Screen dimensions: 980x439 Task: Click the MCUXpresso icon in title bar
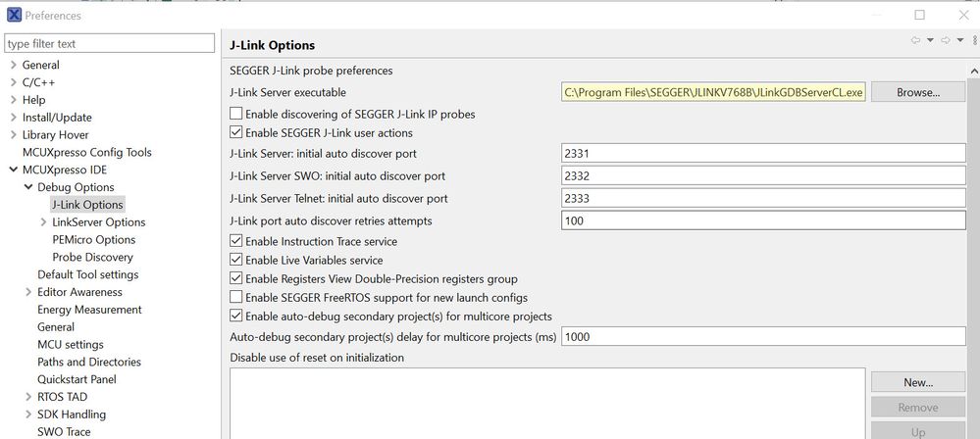coord(13,15)
